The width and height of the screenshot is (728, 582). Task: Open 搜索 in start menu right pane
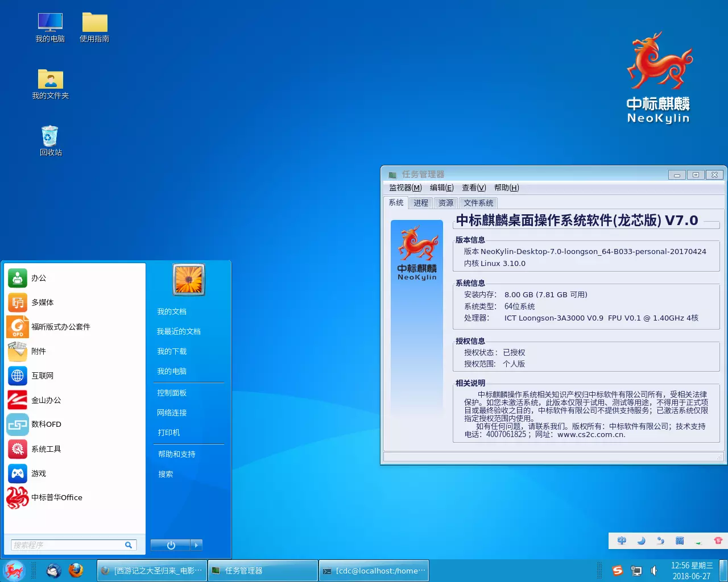pos(166,474)
